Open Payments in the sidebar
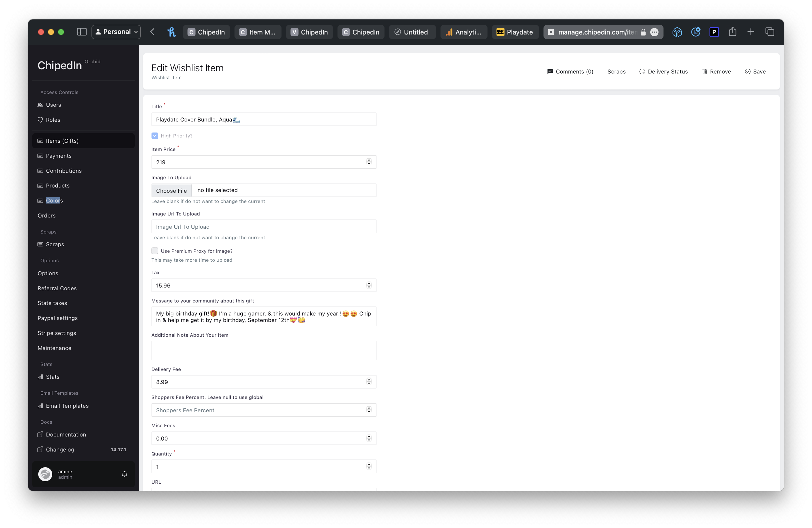812x528 pixels. [83, 155]
